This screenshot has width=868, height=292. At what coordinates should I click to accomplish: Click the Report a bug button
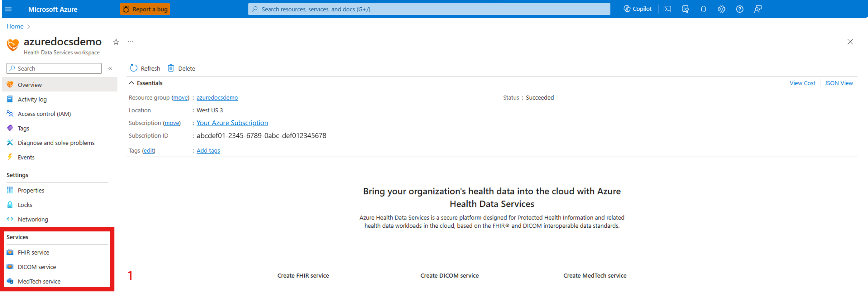(x=145, y=9)
